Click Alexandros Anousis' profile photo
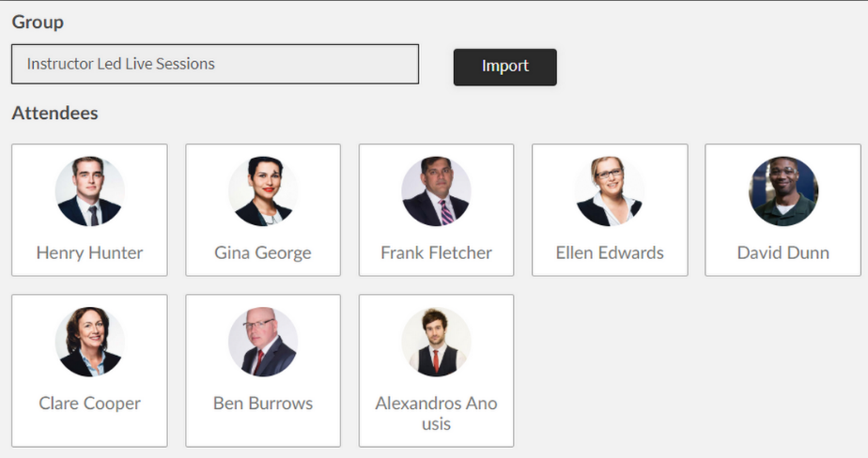Image resolution: width=868 pixels, height=458 pixels. coord(436,342)
